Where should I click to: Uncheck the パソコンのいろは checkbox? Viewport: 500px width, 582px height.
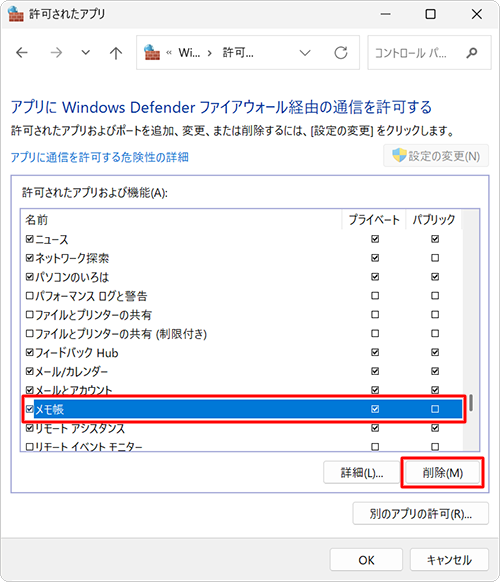pyautogui.click(x=30, y=277)
